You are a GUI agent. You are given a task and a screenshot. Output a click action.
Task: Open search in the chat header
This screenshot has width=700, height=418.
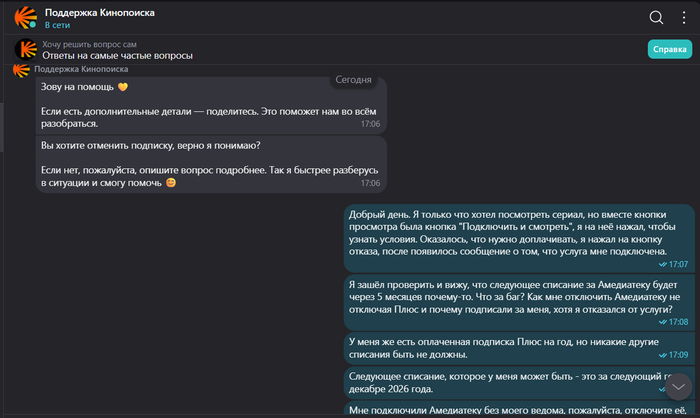pos(656,17)
